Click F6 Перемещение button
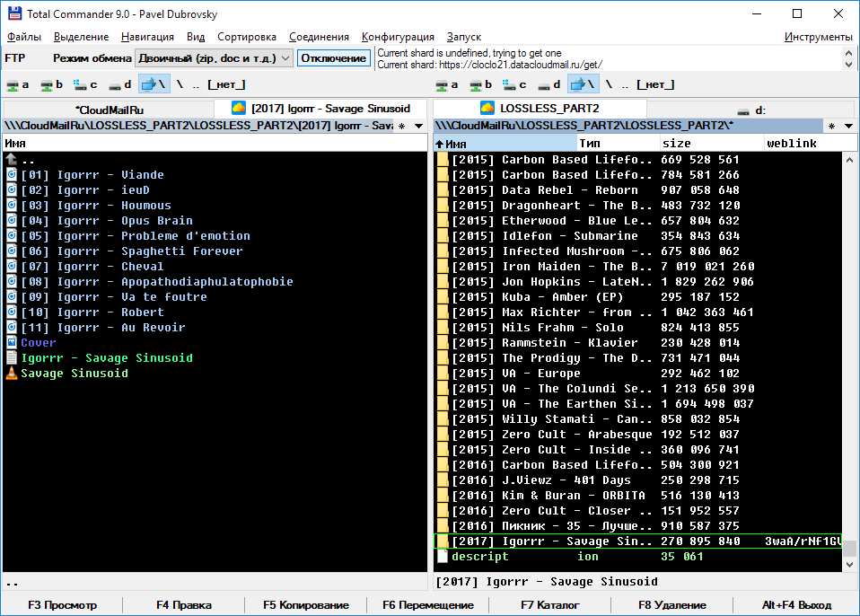This screenshot has height=616, width=860. tap(428, 605)
